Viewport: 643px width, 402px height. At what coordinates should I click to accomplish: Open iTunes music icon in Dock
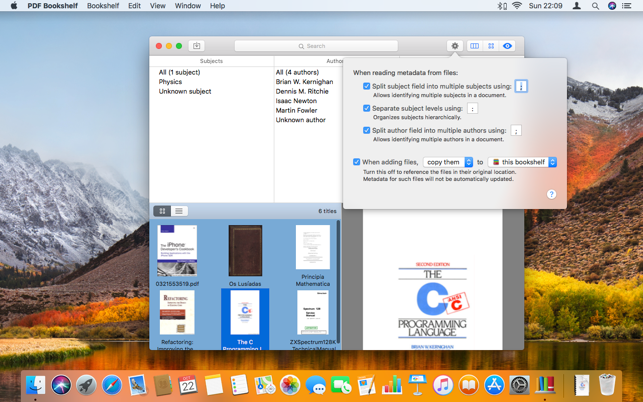point(443,386)
